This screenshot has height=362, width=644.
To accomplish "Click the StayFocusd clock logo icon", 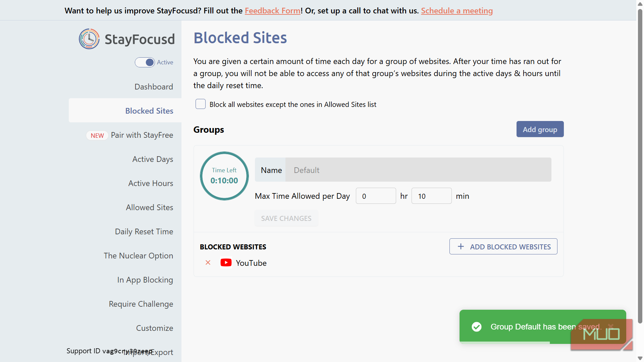I will (x=89, y=39).
